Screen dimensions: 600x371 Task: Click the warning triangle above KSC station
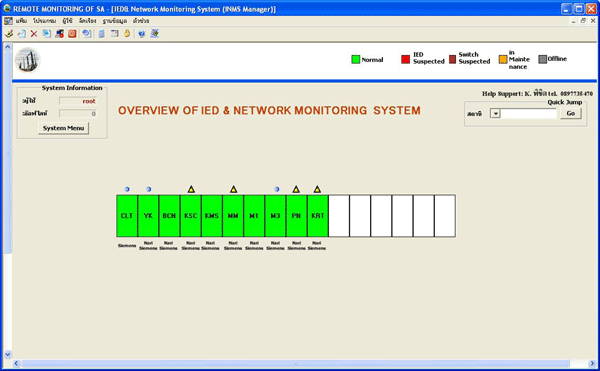191,189
